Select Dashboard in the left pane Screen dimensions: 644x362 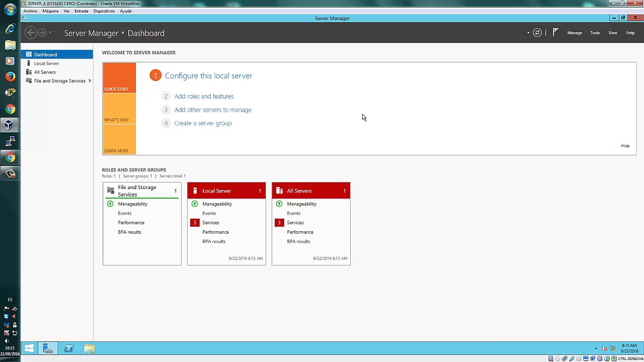(57, 54)
